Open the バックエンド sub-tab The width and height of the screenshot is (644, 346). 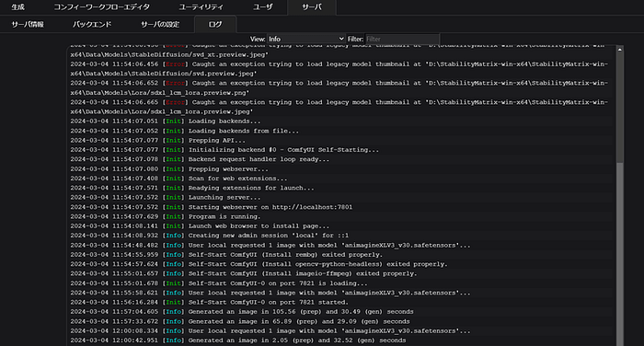(x=92, y=24)
